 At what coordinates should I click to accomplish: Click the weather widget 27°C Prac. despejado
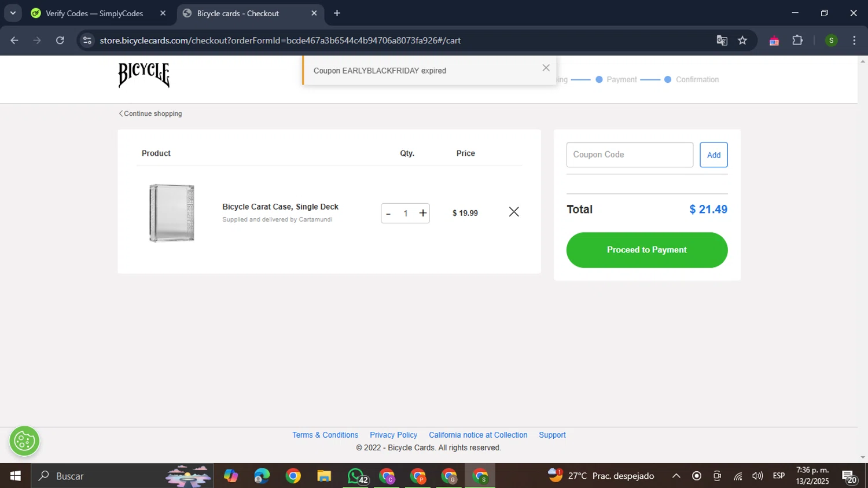[x=601, y=476]
